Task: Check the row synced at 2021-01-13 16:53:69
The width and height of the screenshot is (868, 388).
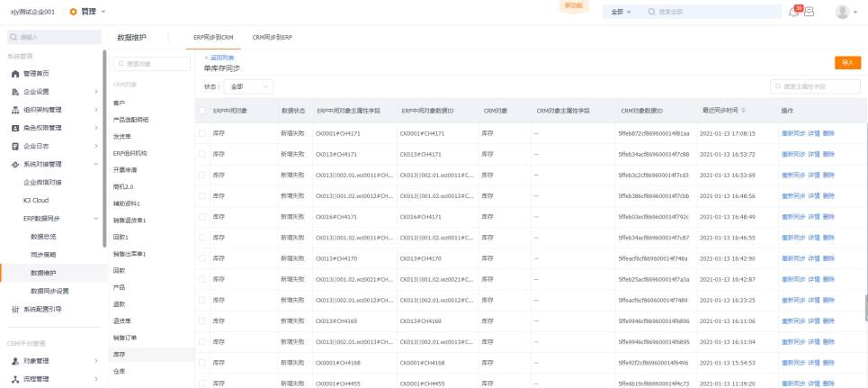Action: pos(202,176)
